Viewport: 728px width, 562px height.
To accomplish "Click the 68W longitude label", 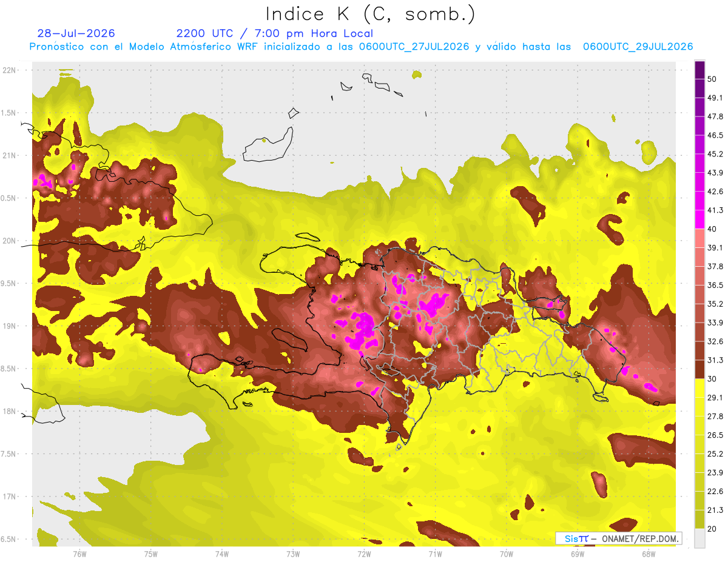I will 649,554.
